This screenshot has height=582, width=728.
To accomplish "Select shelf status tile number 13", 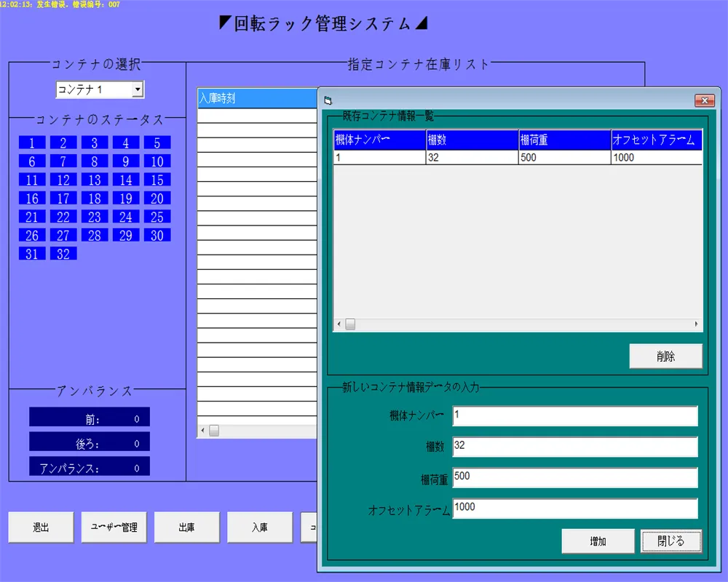I will (95, 180).
